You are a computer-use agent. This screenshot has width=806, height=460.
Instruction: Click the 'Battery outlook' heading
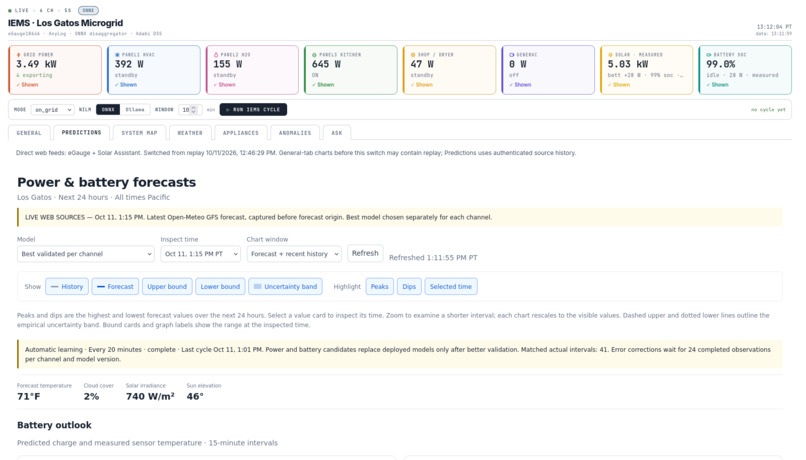pyautogui.click(x=54, y=425)
